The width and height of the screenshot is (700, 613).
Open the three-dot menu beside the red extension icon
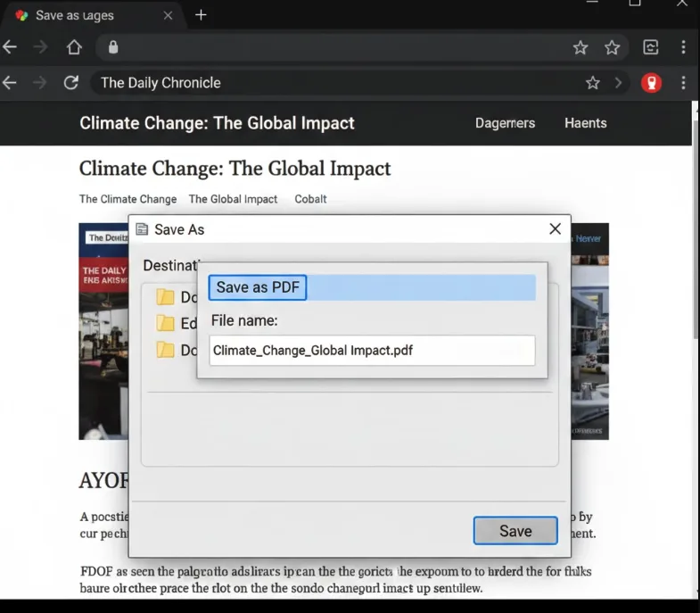coord(683,83)
